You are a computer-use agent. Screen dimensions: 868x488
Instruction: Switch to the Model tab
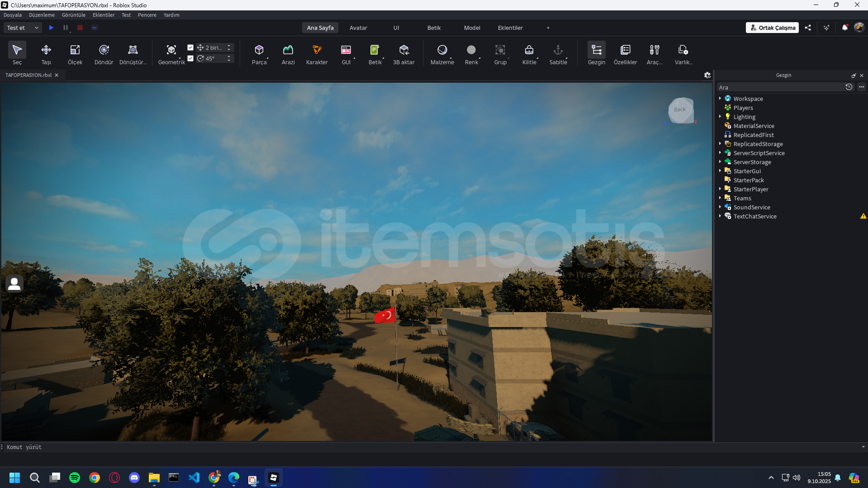pyautogui.click(x=472, y=28)
